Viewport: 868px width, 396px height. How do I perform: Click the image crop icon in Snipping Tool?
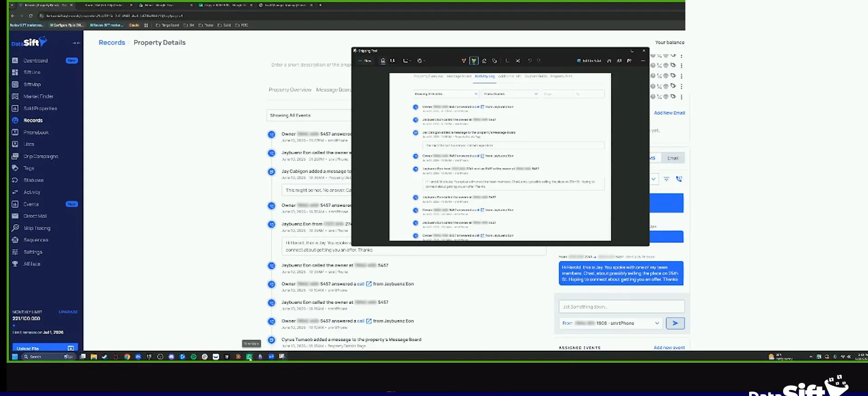507,61
